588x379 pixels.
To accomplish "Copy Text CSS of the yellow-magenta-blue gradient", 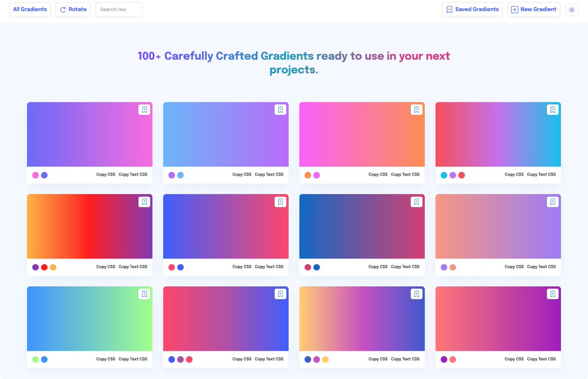I will point(405,359).
